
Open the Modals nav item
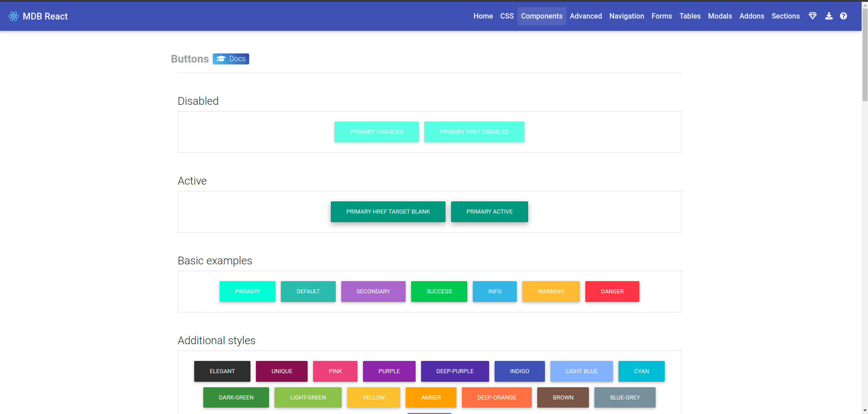pyautogui.click(x=720, y=16)
